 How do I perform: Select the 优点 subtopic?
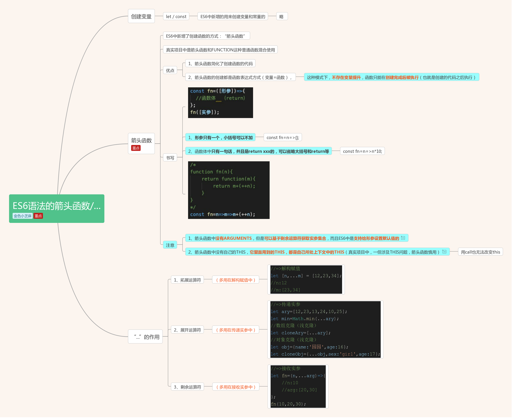[171, 71]
